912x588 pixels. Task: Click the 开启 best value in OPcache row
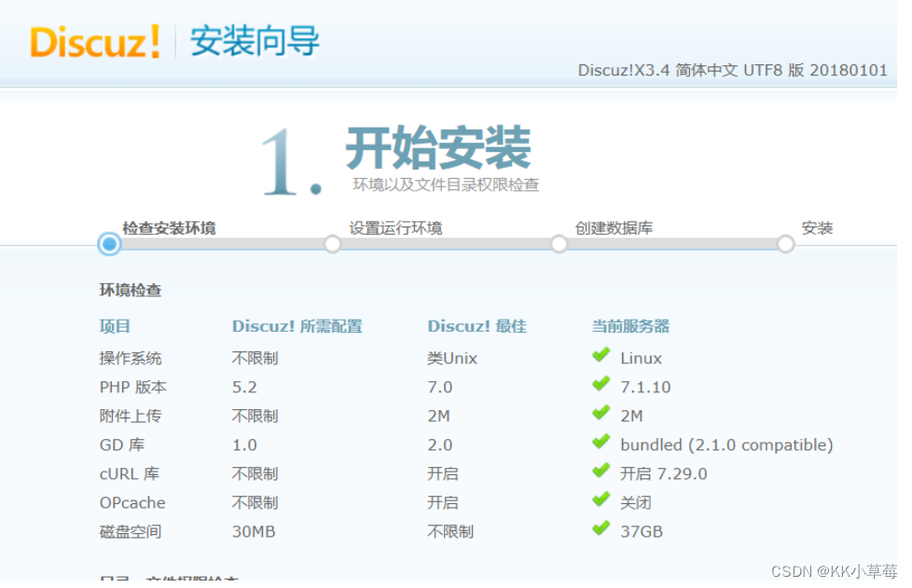(443, 503)
